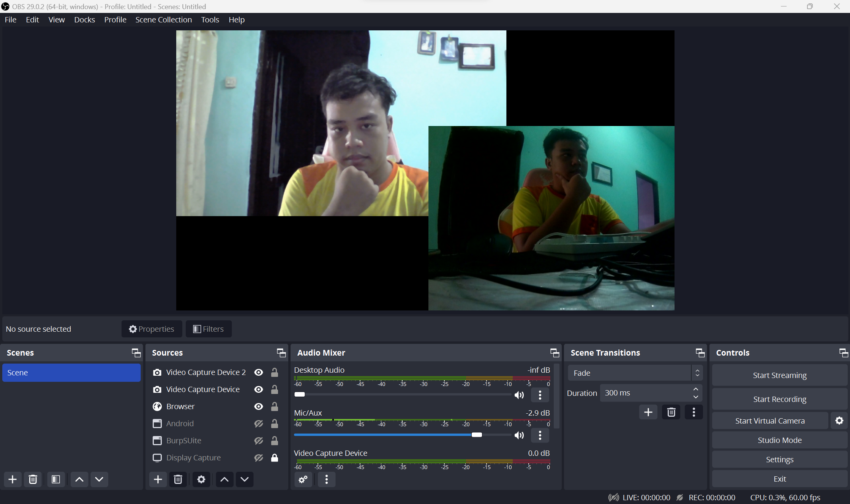Click Start Streaming button
The width and height of the screenshot is (850, 504).
(780, 375)
